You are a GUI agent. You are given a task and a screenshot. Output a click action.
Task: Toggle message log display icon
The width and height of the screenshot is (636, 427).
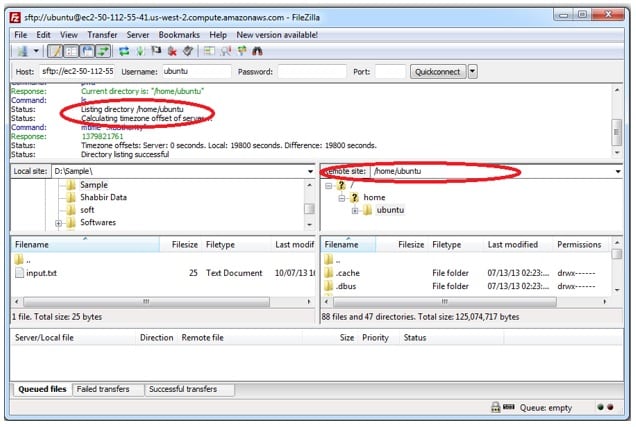[x=55, y=51]
